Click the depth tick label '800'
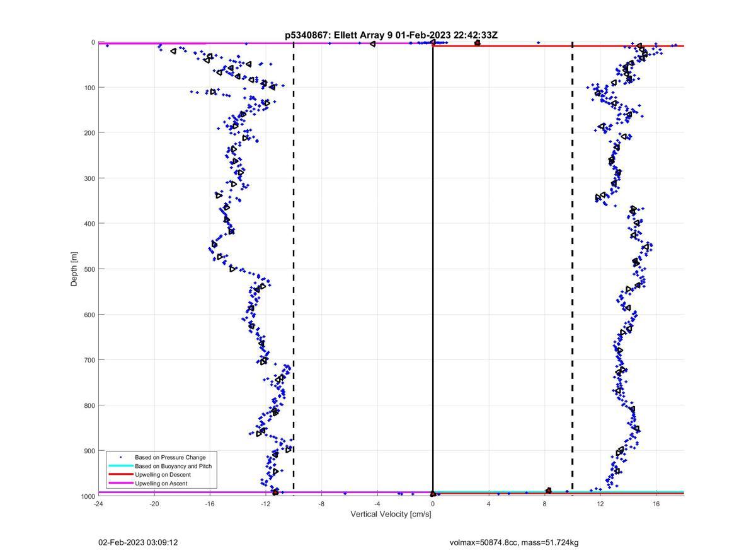 point(89,405)
